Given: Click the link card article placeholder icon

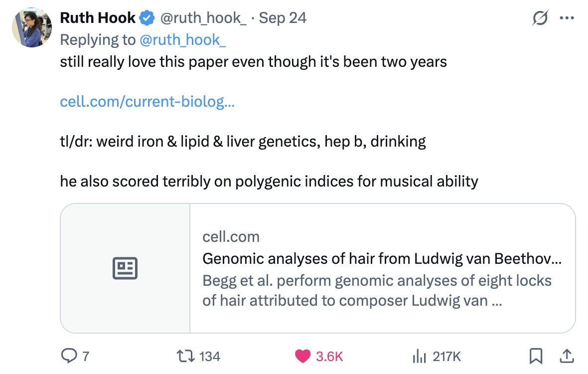Looking at the screenshot, I should tap(125, 268).
